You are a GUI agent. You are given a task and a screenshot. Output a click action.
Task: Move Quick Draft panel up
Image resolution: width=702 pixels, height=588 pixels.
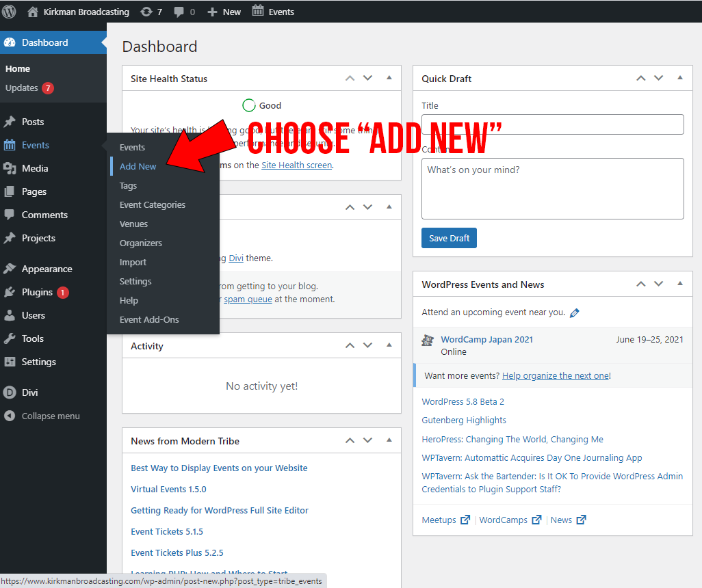click(x=641, y=79)
